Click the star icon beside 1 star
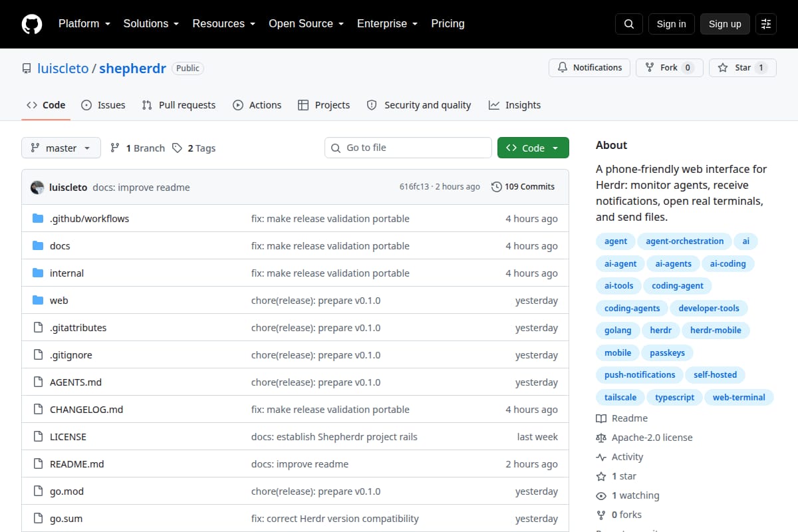 [x=601, y=476]
